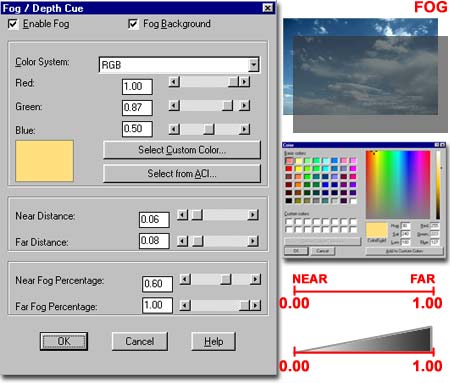The height and width of the screenshot is (383, 450).
Task: Click the RGB Color System combo box
Action: (x=179, y=65)
